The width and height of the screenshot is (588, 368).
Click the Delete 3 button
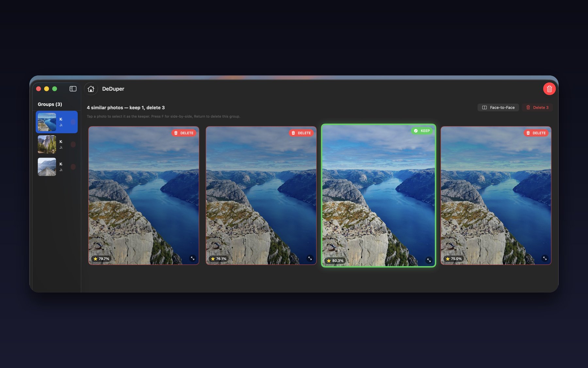(537, 107)
